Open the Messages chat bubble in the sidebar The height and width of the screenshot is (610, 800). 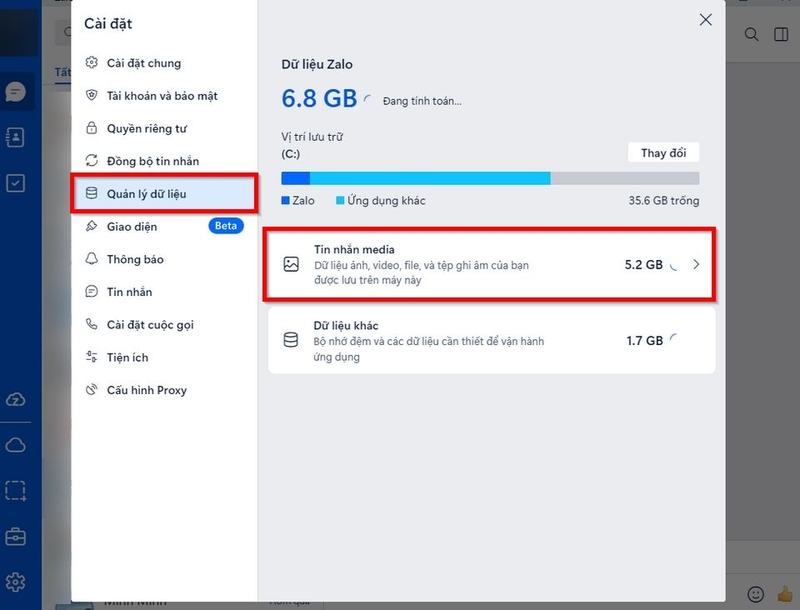tap(16, 92)
